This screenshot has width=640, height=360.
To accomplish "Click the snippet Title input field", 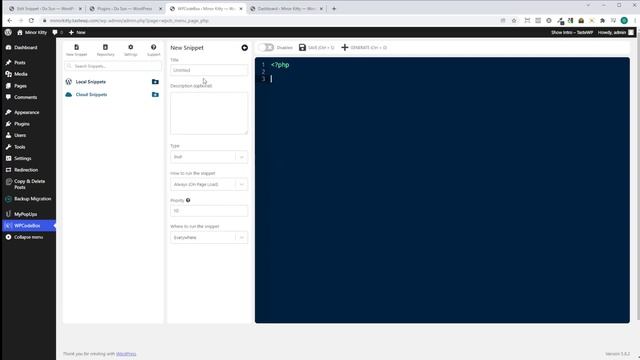I will (x=209, y=70).
